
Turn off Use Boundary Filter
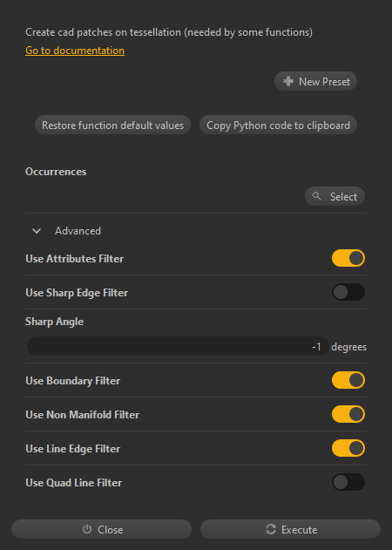[x=348, y=380]
